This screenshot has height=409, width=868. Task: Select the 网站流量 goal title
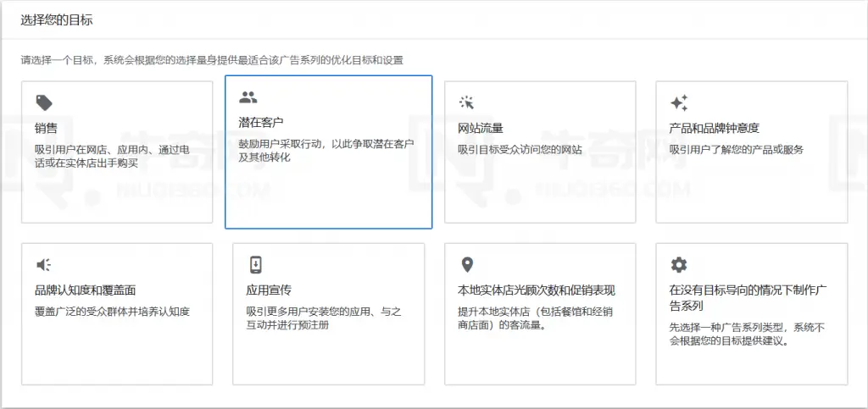pyautogui.click(x=481, y=129)
